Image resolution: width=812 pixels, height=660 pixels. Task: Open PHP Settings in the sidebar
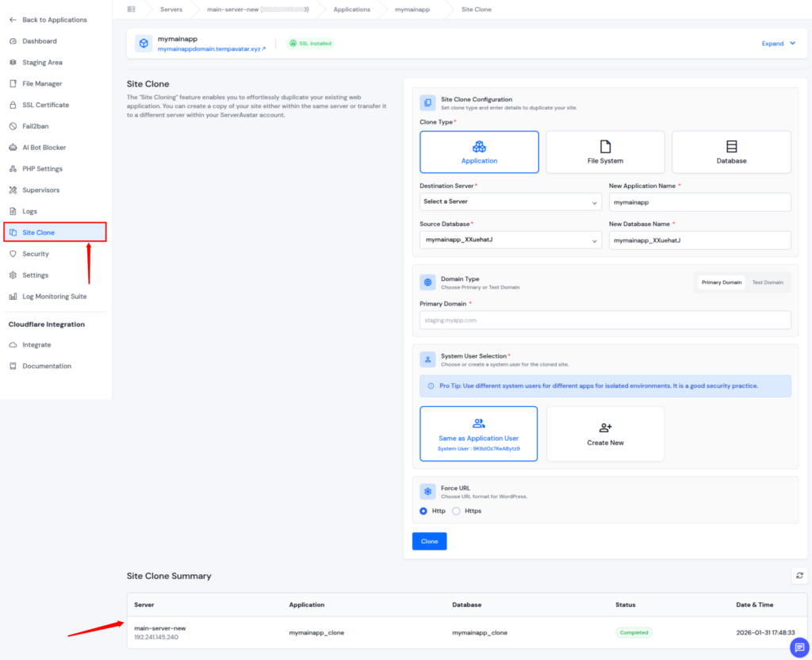coord(42,169)
